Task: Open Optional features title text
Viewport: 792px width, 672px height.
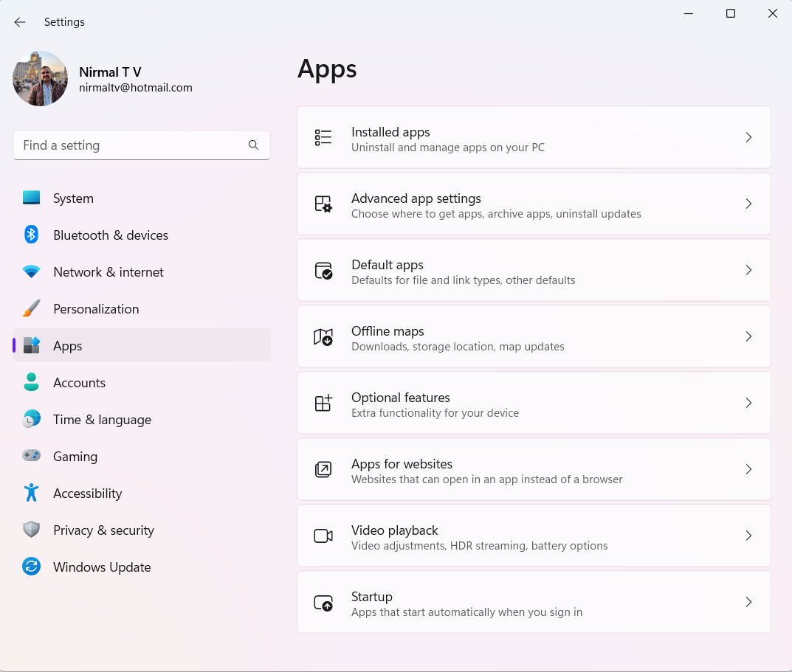Action: tap(401, 398)
